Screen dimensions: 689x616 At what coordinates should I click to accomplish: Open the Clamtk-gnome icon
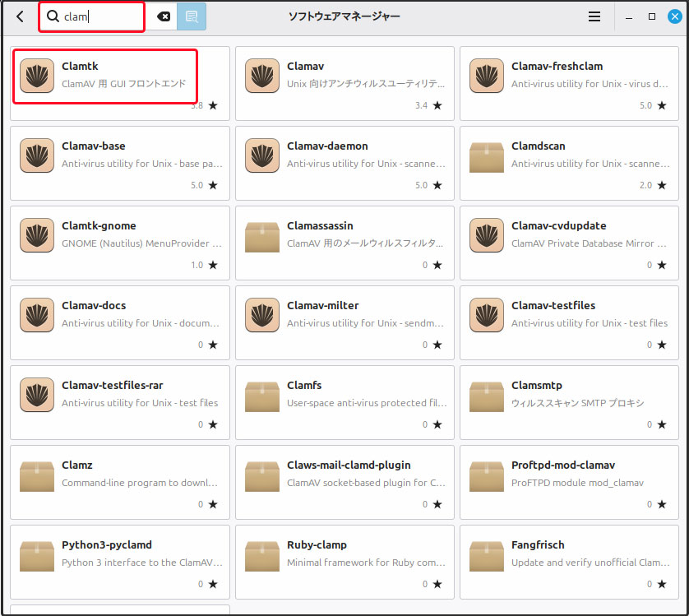pyautogui.click(x=37, y=235)
